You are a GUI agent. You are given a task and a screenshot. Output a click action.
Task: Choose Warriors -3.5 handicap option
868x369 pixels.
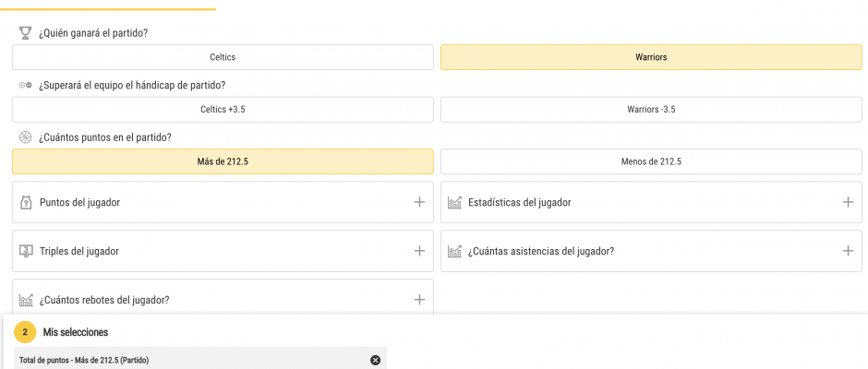pyautogui.click(x=651, y=109)
